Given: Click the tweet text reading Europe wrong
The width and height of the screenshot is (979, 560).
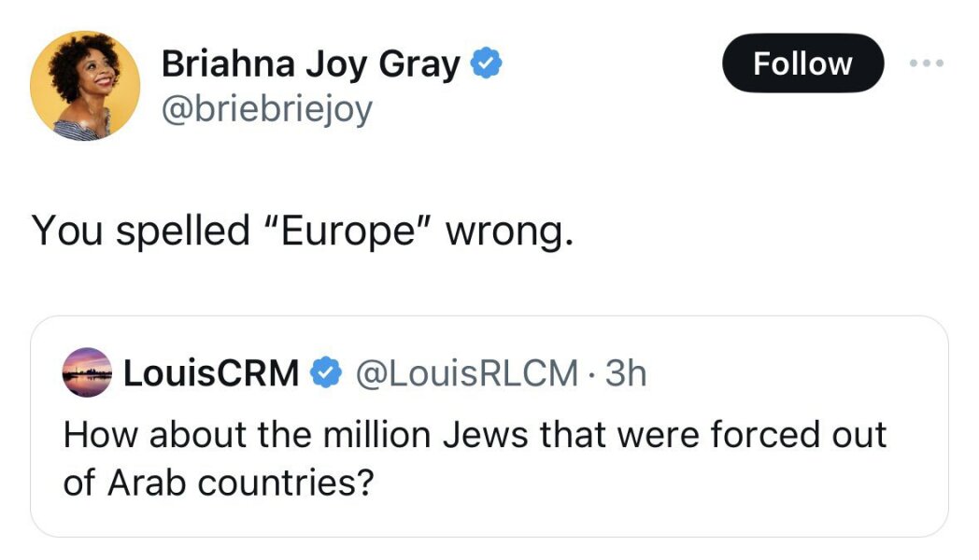Looking at the screenshot, I should click(304, 228).
